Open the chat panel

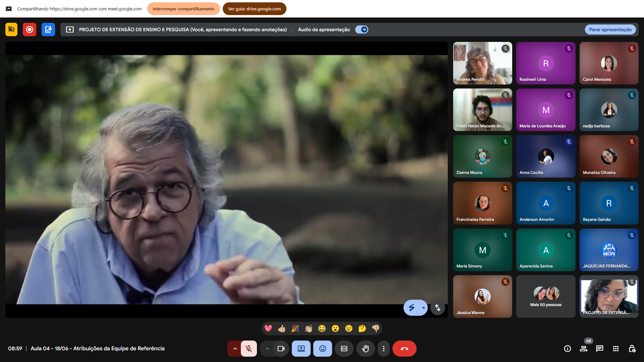(599, 349)
